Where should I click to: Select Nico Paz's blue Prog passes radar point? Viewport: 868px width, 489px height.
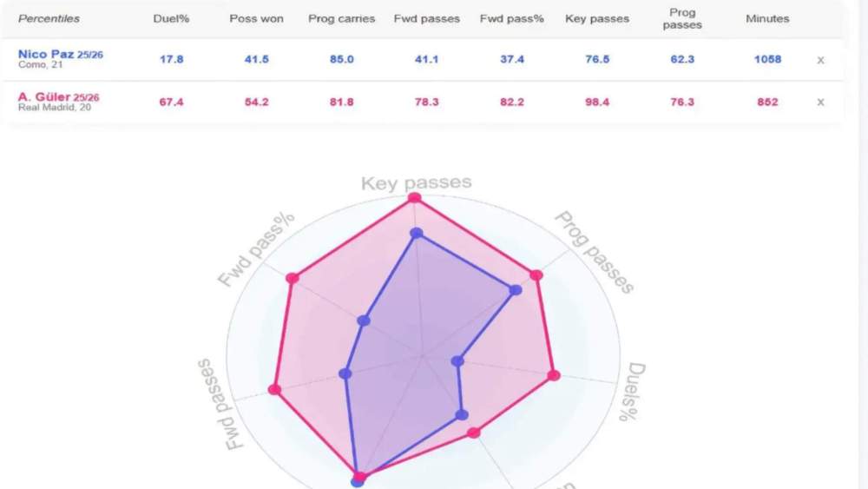click(x=516, y=290)
